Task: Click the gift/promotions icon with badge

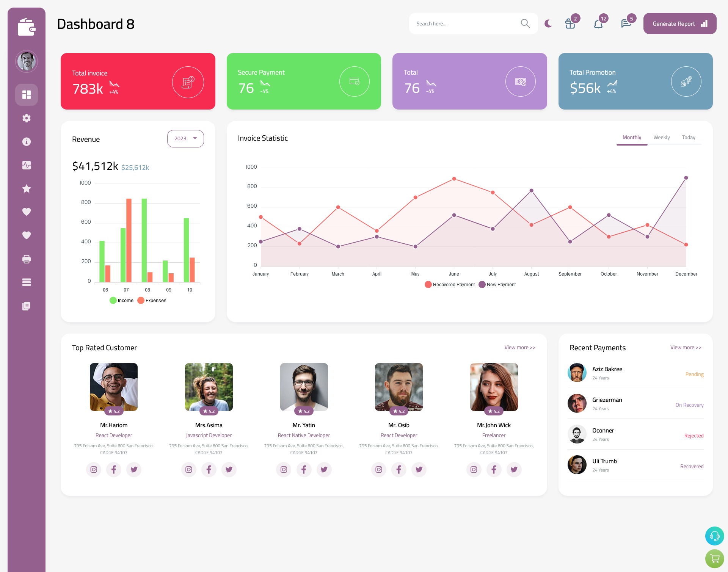Action: [569, 24]
